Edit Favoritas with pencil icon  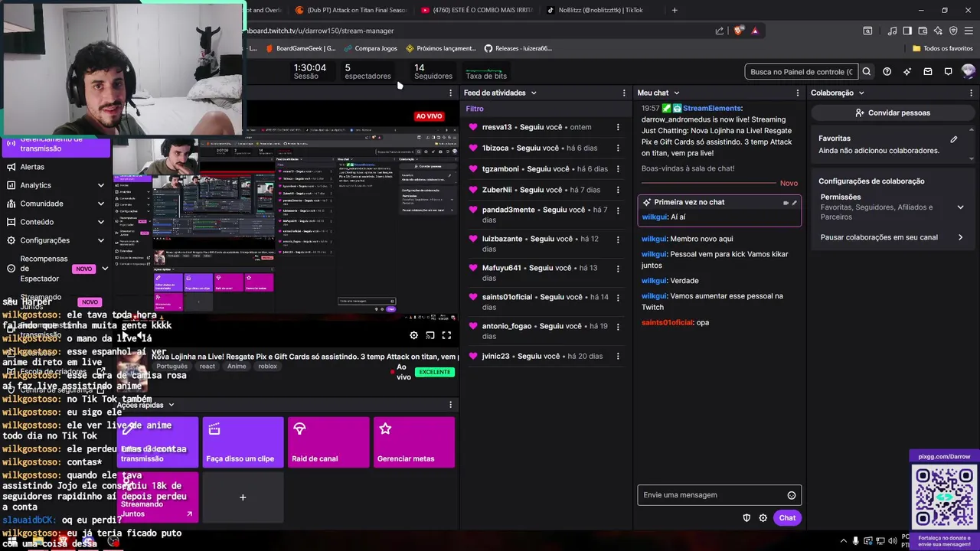[954, 139]
